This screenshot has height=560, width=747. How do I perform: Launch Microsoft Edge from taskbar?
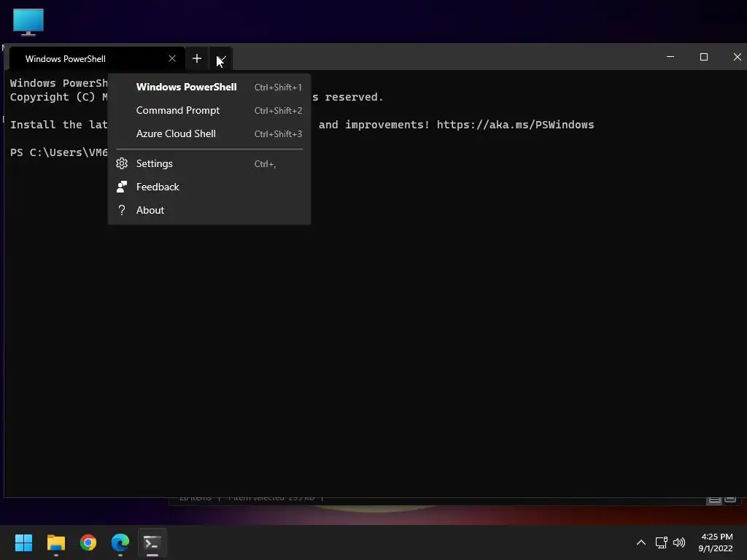click(x=120, y=542)
